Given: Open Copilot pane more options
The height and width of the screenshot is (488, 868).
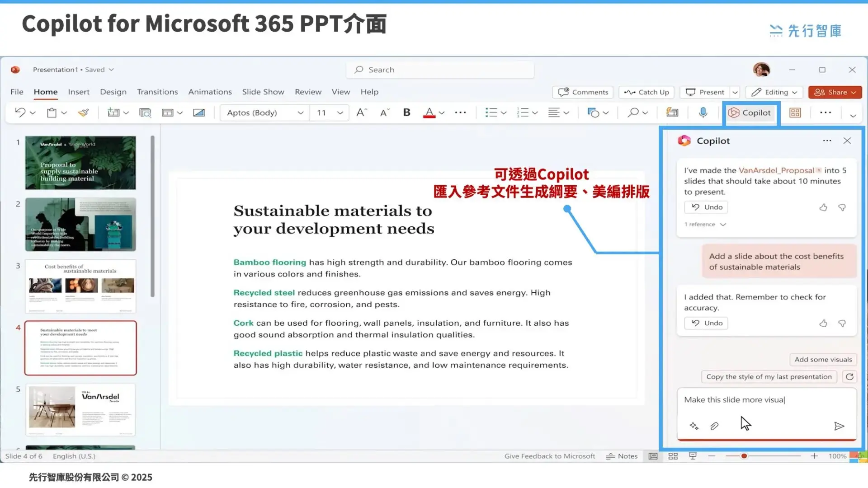Looking at the screenshot, I should 827,141.
